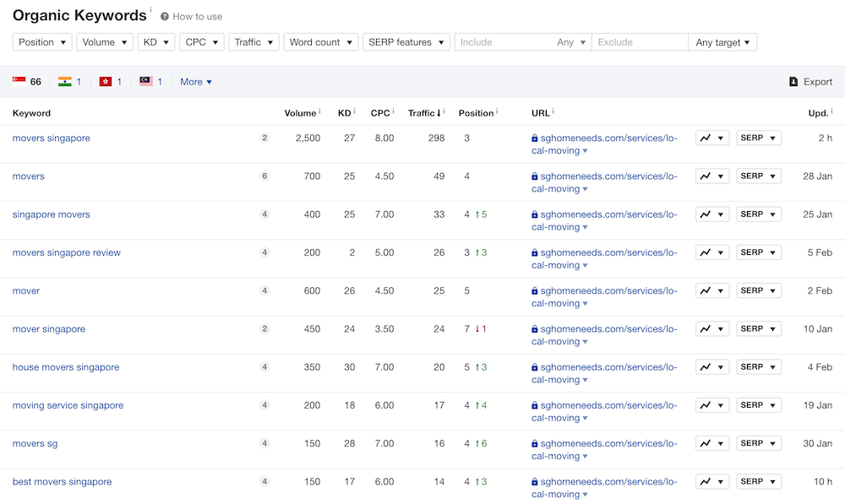845x504 pixels.
Task: Click the Export download icon
Action: tap(793, 82)
